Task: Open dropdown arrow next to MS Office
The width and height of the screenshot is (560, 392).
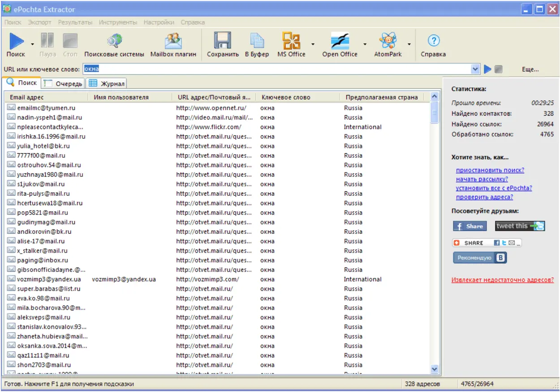Action: 313,44
